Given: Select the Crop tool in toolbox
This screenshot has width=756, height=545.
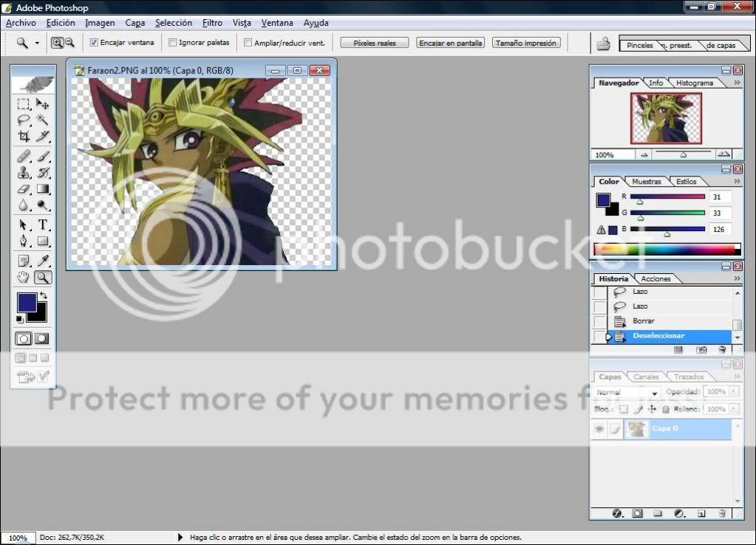Looking at the screenshot, I should (x=24, y=136).
